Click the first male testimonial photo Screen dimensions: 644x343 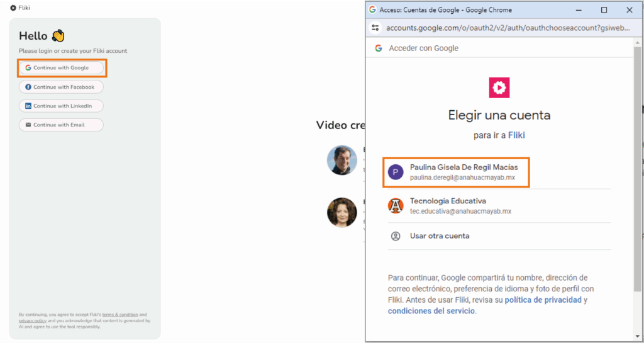pos(341,160)
